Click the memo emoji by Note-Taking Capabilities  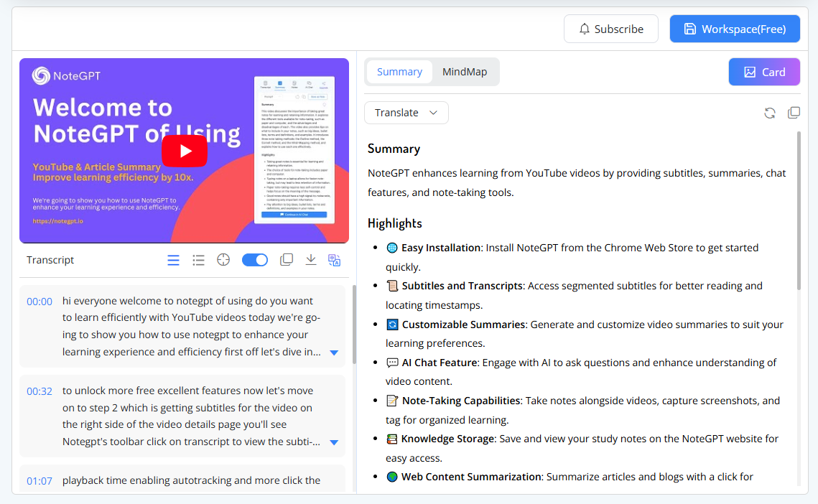pos(392,401)
